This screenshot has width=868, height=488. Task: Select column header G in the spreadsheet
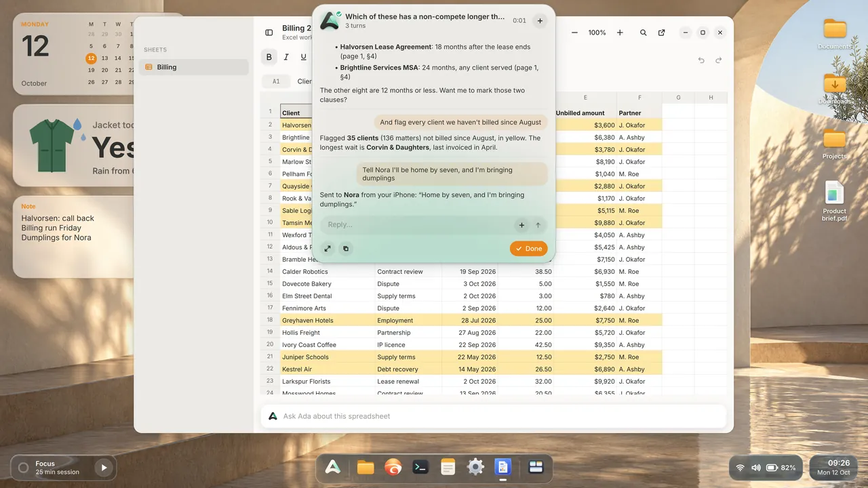coord(678,98)
